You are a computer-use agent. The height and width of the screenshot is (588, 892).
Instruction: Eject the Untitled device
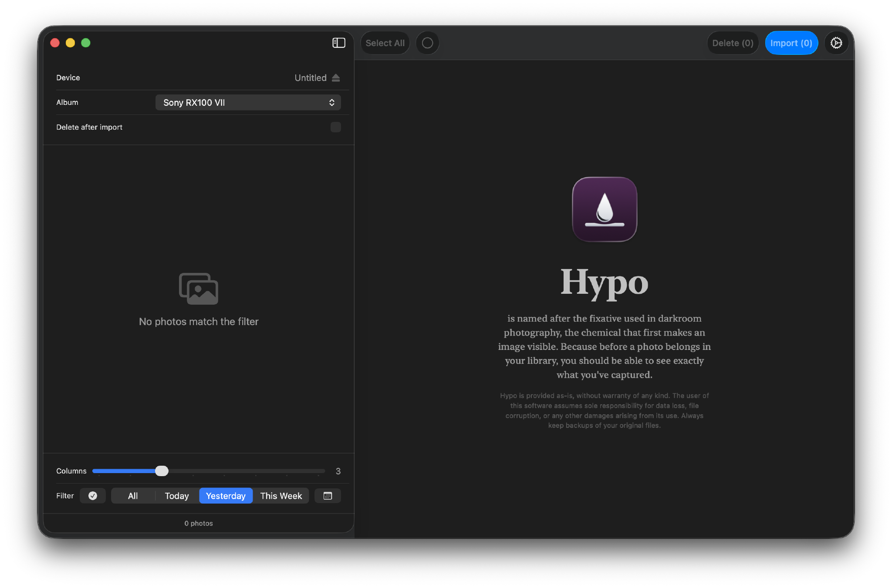(335, 77)
